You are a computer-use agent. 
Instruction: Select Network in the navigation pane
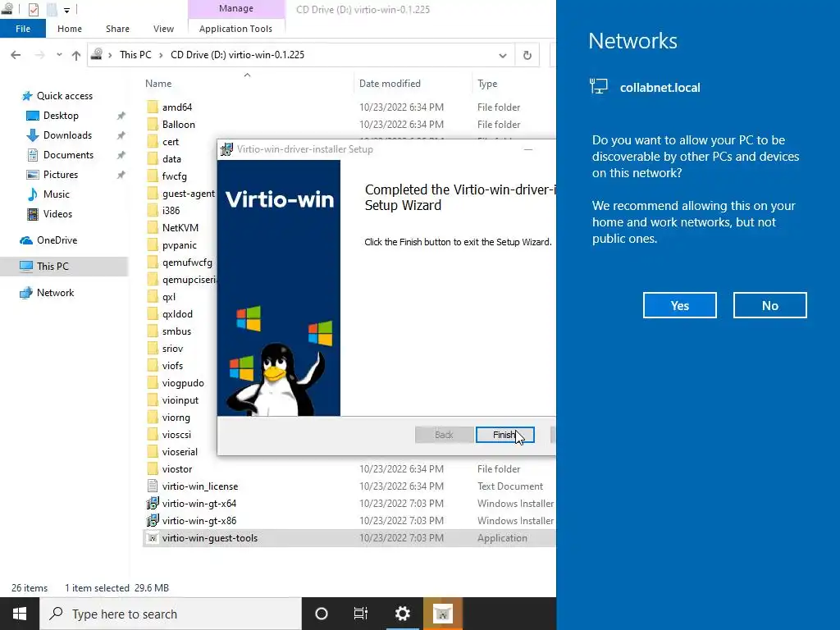tap(55, 293)
